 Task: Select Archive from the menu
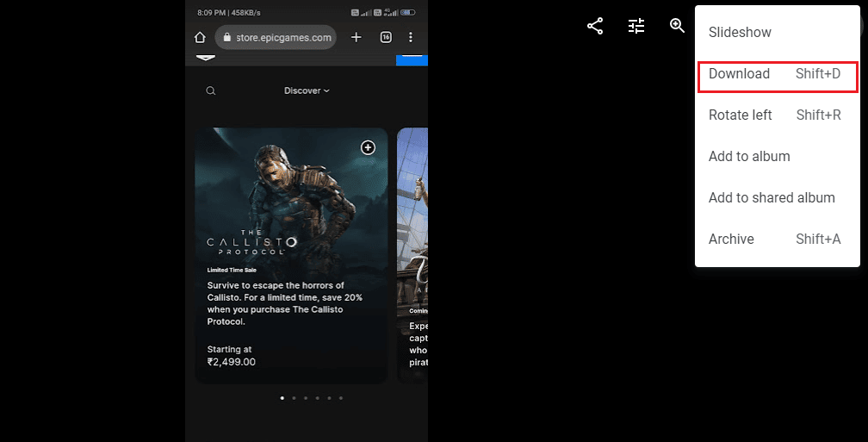(x=778, y=239)
